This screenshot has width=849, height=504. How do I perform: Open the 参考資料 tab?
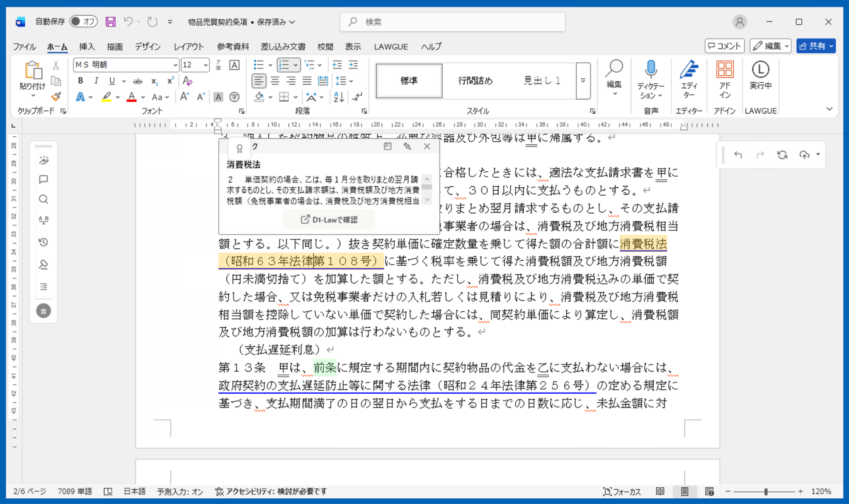(233, 47)
